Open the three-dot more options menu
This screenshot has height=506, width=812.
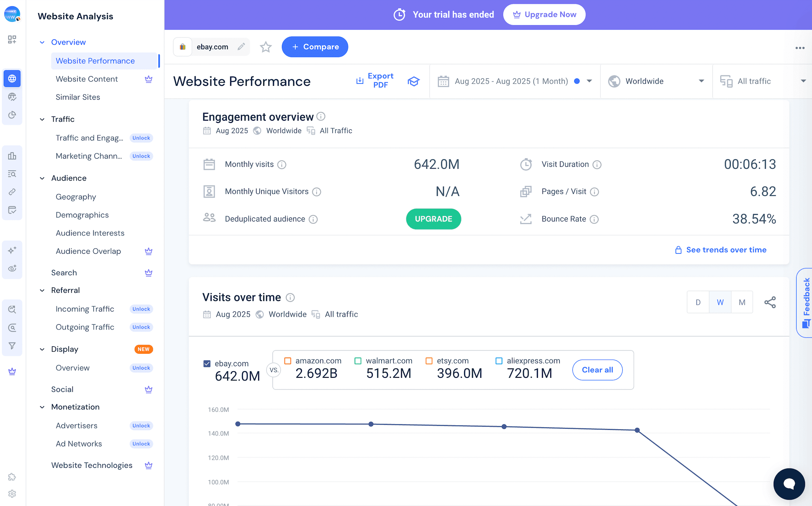pos(800,48)
